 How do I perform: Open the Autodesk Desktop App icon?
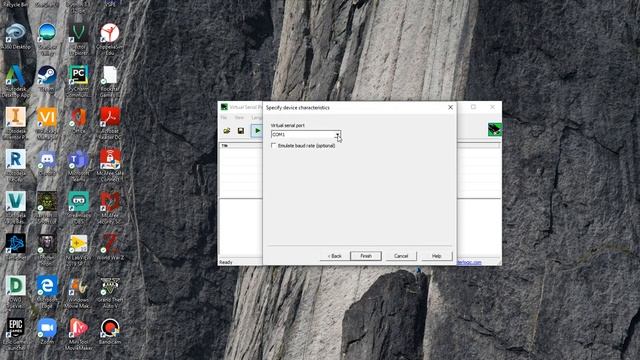[x=16, y=82]
